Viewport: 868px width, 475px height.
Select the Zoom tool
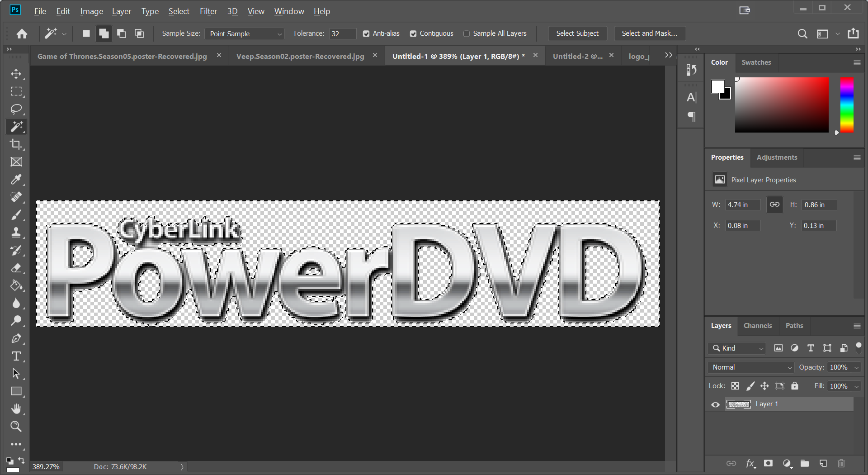click(x=16, y=427)
